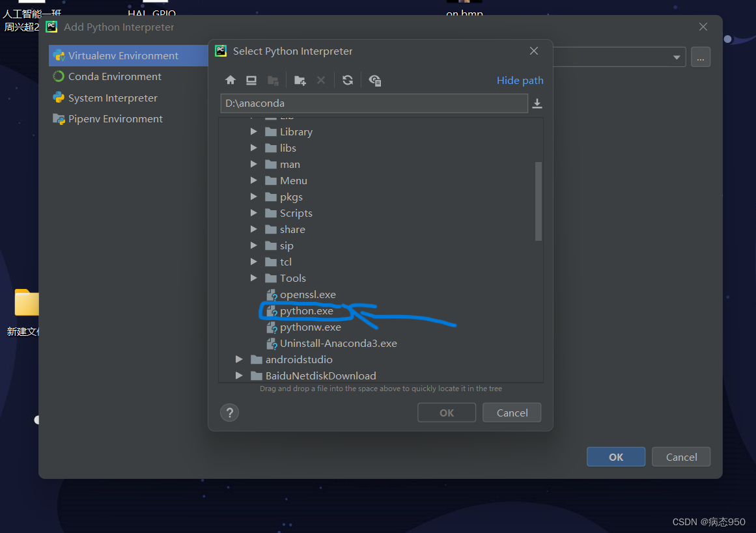The height and width of the screenshot is (533, 756).
Task: Click OK in Select Python Interpreter dialog
Action: (447, 413)
